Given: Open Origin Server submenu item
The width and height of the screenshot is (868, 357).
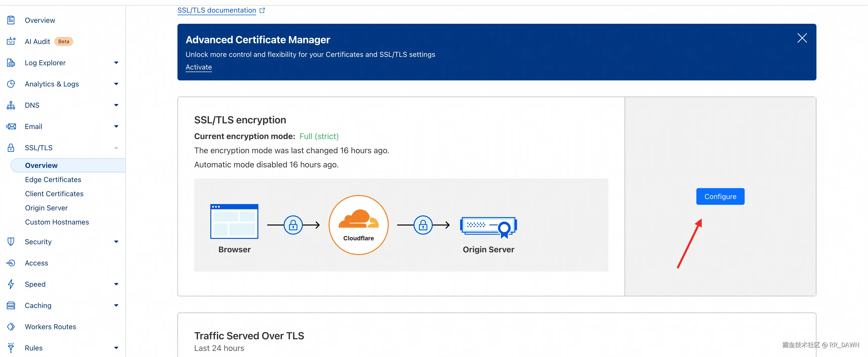Looking at the screenshot, I should (46, 208).
